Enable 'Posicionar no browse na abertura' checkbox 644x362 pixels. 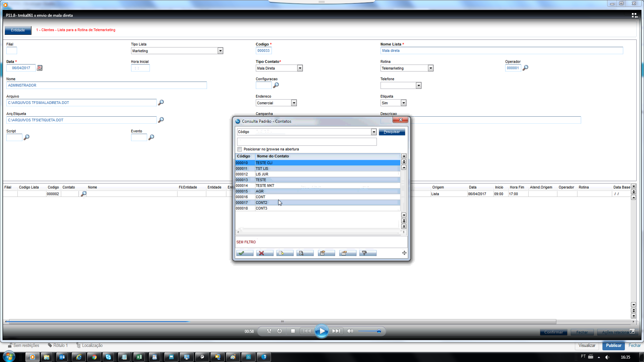pos(239,149)
